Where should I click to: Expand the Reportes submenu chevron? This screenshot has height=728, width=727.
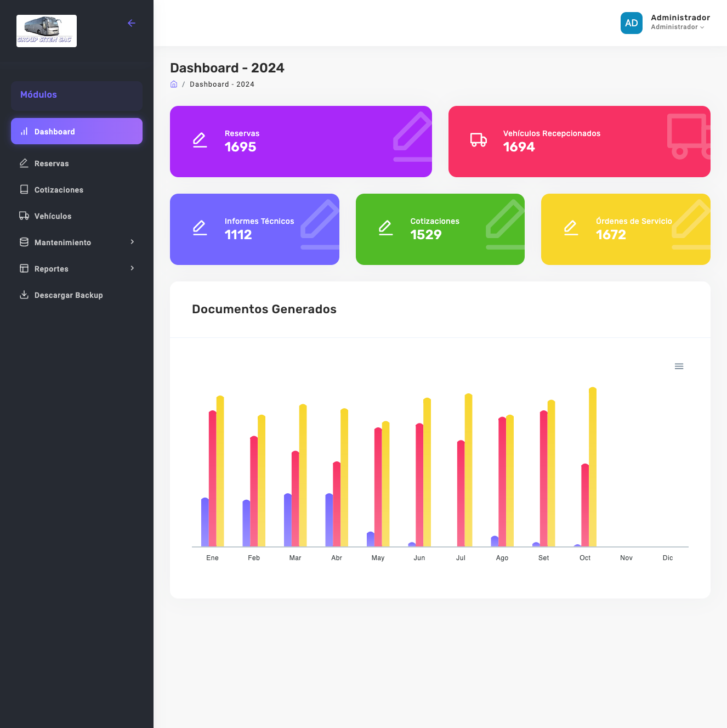pos(132,268)
